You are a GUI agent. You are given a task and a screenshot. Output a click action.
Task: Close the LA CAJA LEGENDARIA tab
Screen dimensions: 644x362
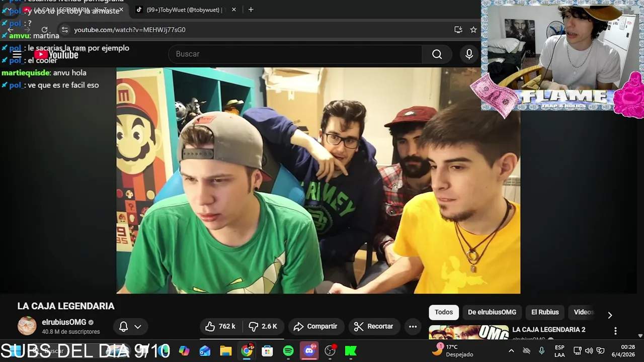tap(121, 10)
